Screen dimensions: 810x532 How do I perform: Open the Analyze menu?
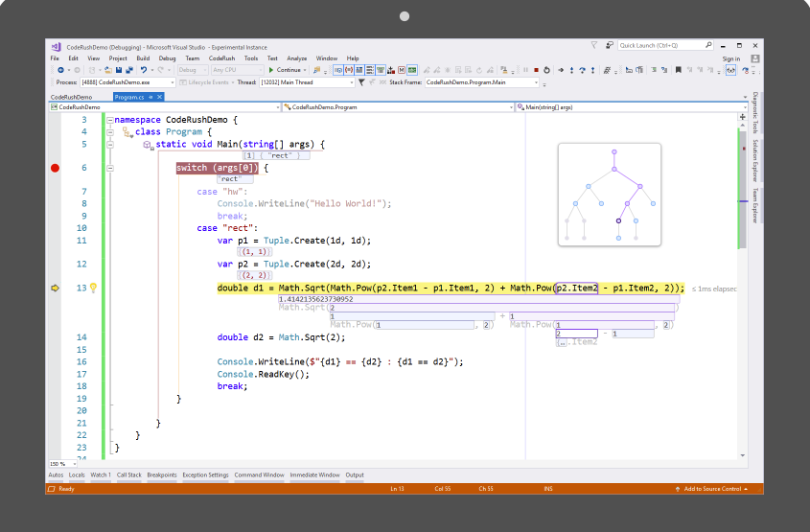point(296,58)
